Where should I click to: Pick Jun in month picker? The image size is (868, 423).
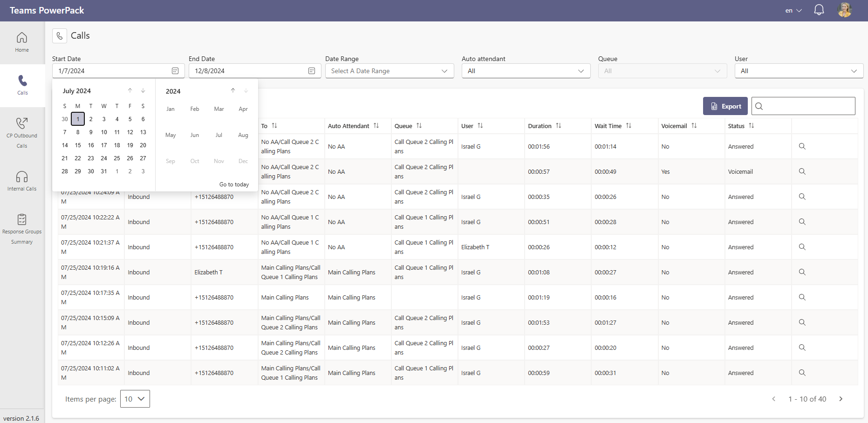coord(195,135)
